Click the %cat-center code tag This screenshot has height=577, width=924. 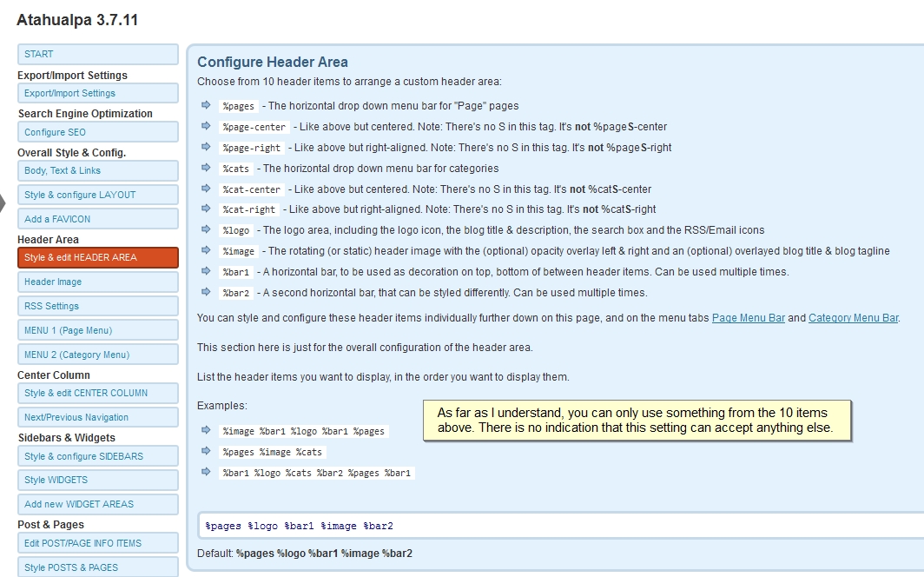[252, 189]
